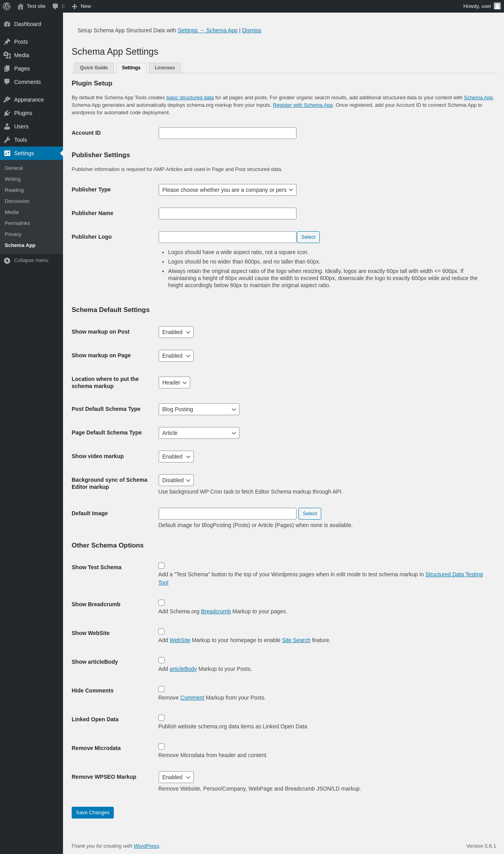
Task: Click the WordPress logo icon
Action: (x=7, y=6)
